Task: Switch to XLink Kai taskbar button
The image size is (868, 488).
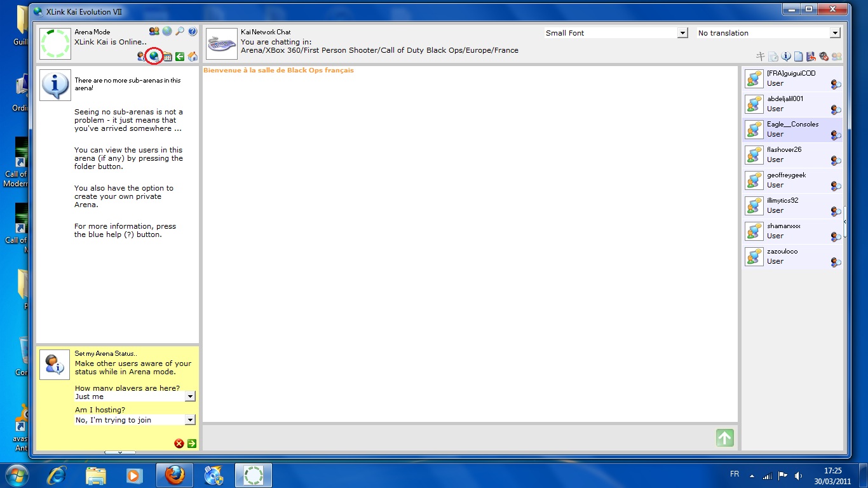Action: point(254,475)
